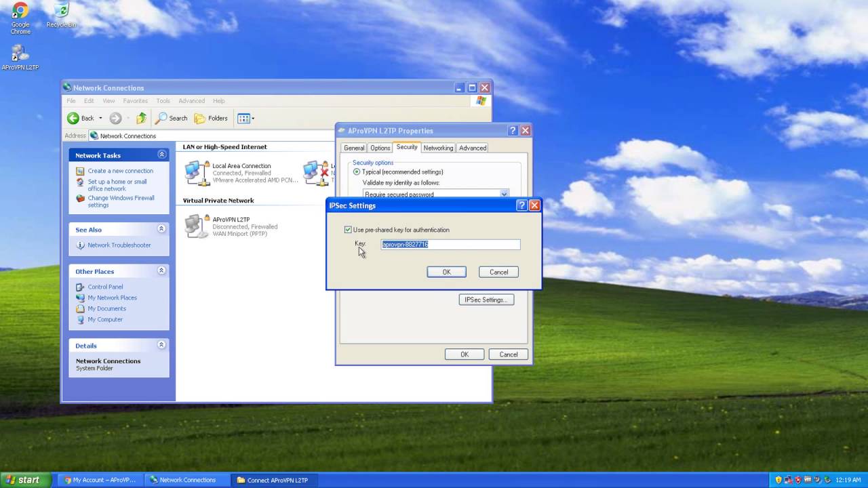Switch to My Account AProVPN taskbar item
Screen dimensions: 868x488
coord(100,480)
